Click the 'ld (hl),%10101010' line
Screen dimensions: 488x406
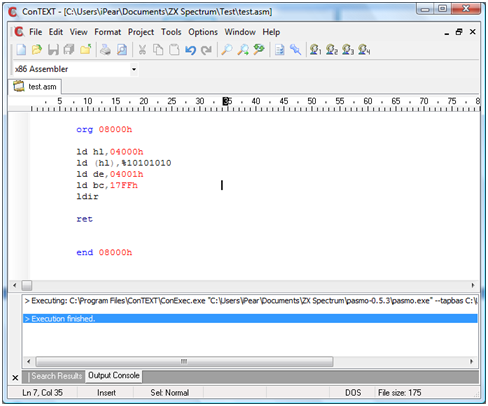tap(124, 163)
